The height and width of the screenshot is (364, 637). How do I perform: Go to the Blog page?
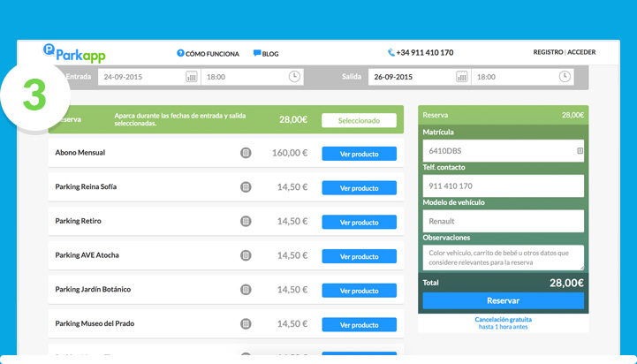tap(266, 53)
